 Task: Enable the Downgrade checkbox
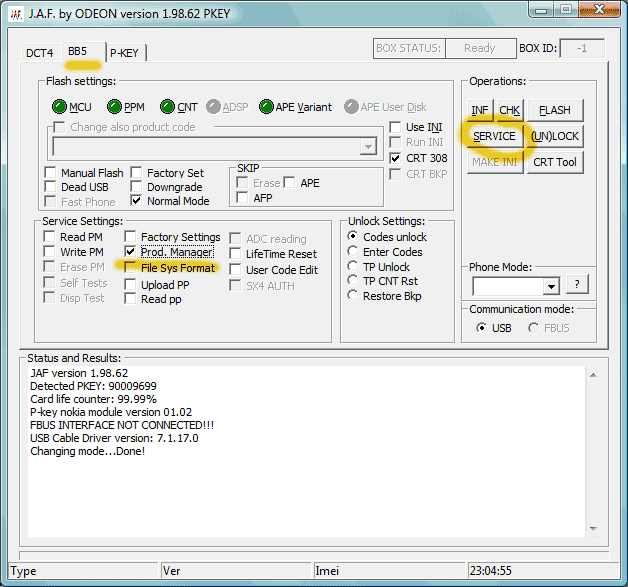(136, 187)
